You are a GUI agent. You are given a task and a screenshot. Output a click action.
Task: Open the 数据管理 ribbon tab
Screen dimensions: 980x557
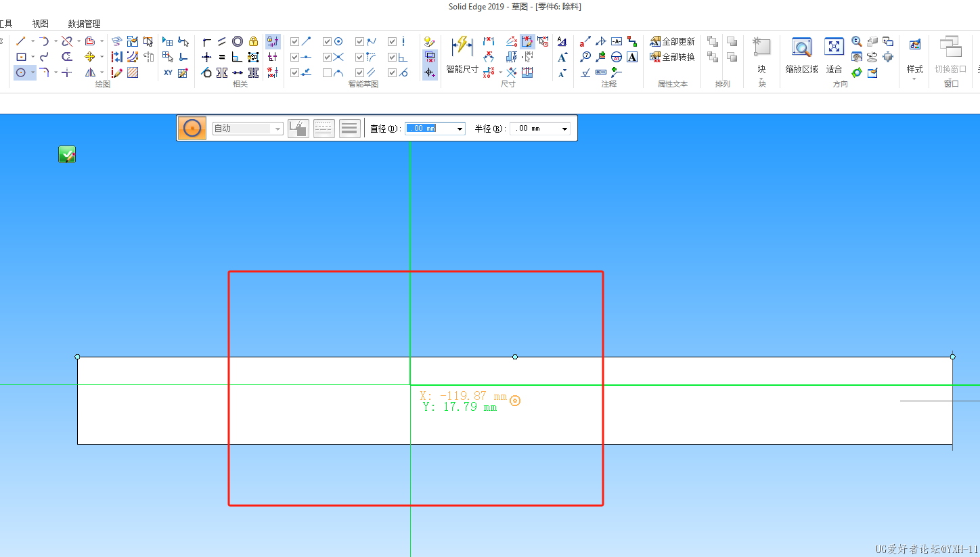[x=84, y=24]
